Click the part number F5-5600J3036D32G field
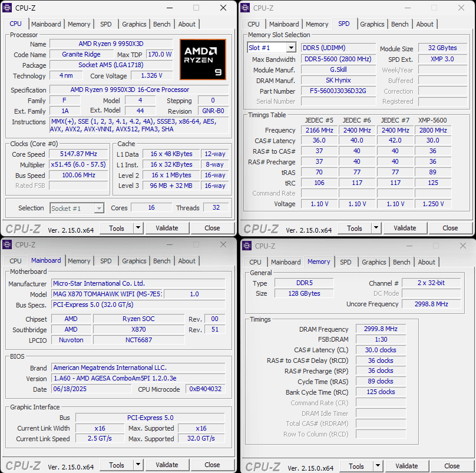Image resolution: width=476 pixels, height=473 pixels. click(x=338, y=91)
